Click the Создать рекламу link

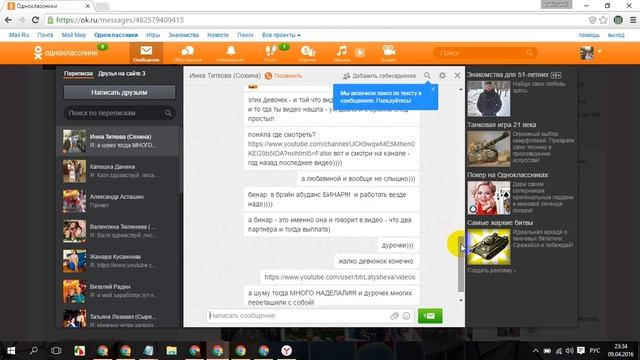pyautogui.click(x=490, y=270)
